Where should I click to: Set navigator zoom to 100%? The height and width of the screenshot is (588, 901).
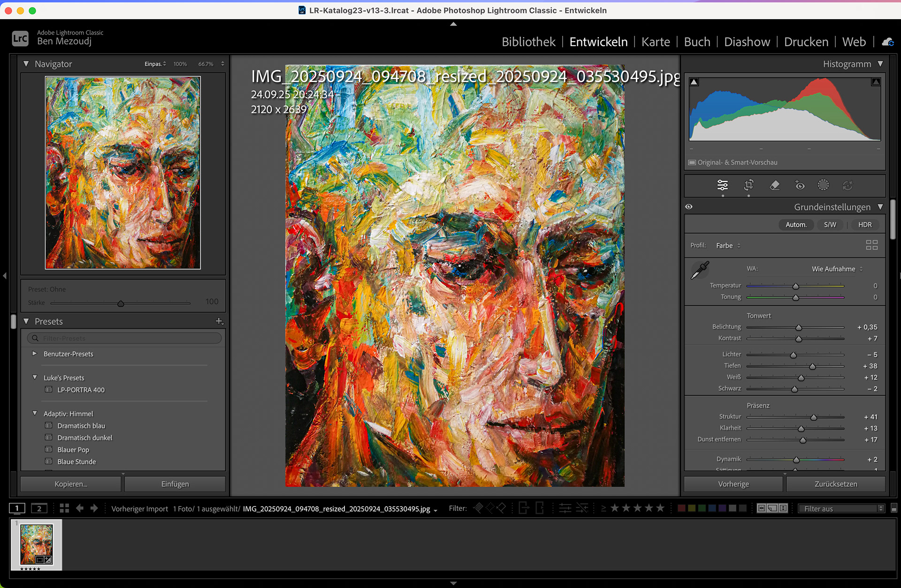point(180,64)
